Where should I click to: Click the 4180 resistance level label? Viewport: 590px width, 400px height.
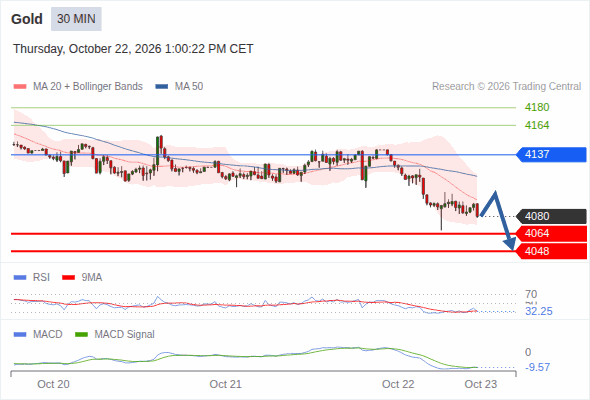click(x=537, y=107)
